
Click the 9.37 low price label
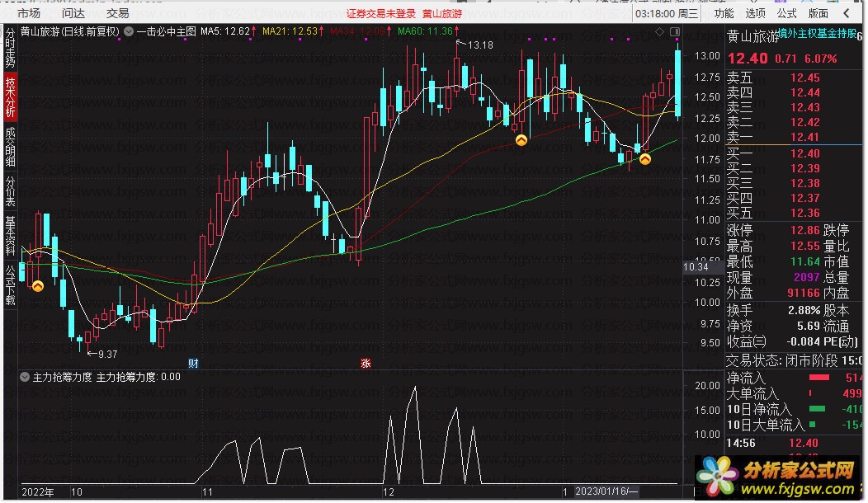(x=107, y=354)
